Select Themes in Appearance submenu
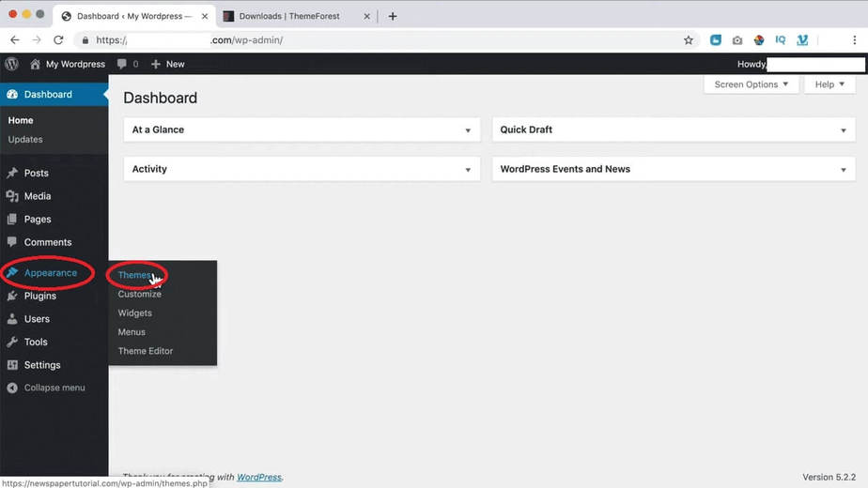Screen dimensions: 868x488 click(x=134, y=275)
